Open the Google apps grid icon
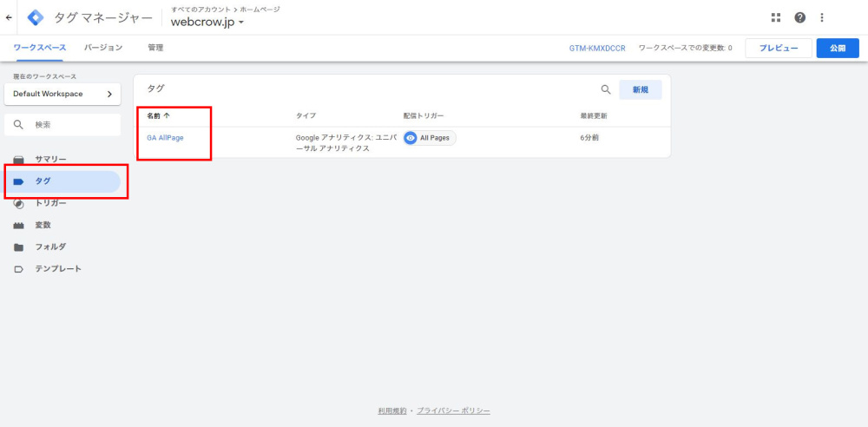 775,17
